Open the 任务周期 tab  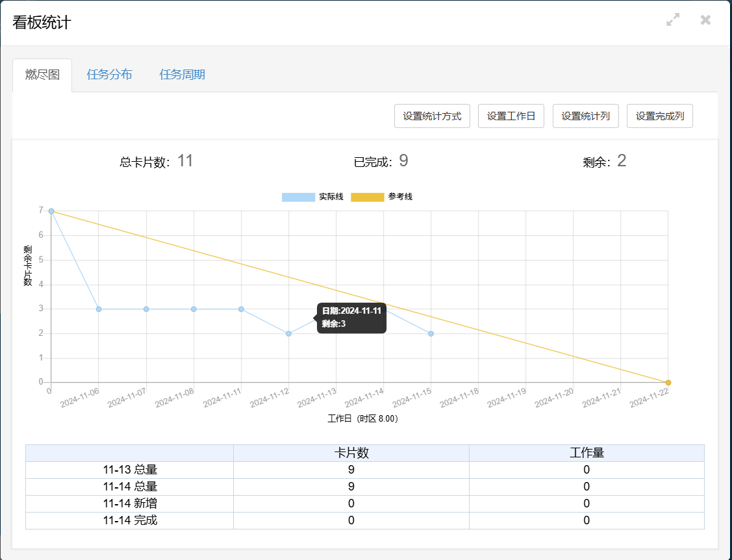pyautogui.click(x=182, y=75)
